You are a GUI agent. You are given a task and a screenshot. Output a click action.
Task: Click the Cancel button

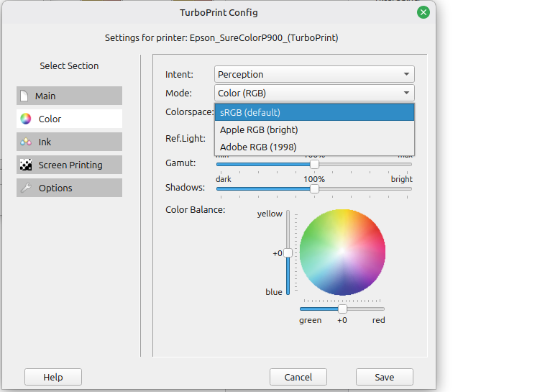[298, 377]
